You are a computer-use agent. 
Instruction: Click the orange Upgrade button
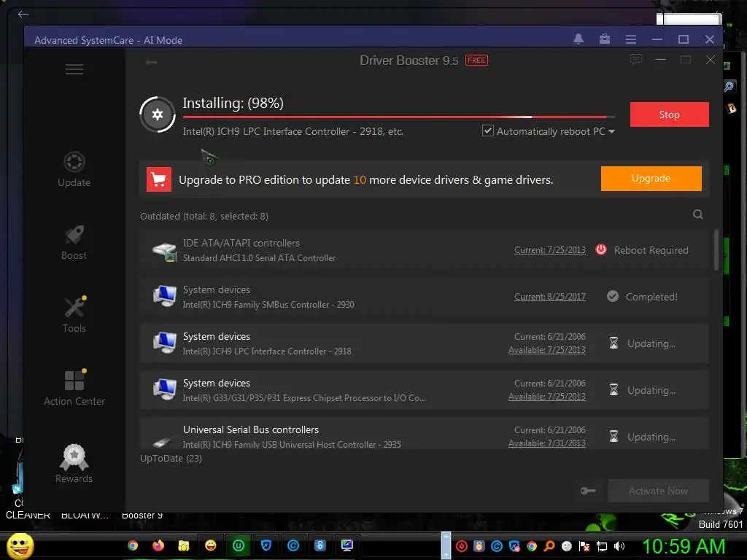point(651,179)
